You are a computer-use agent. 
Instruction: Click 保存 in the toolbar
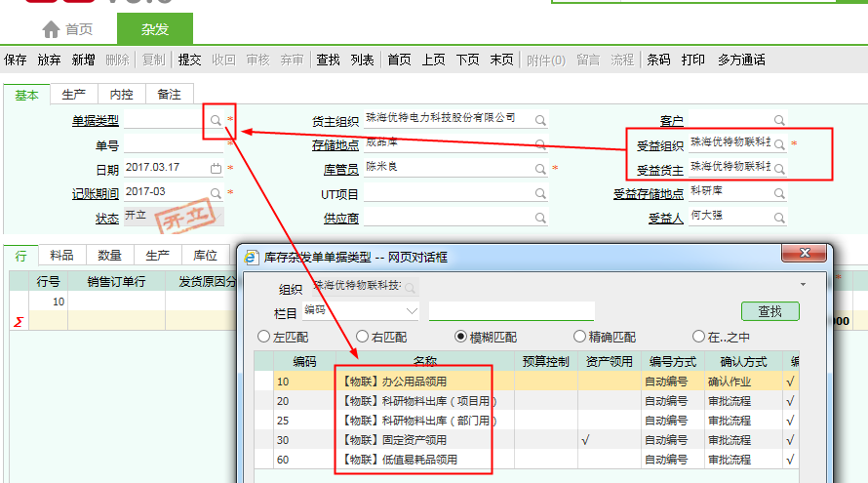(16, 60)
